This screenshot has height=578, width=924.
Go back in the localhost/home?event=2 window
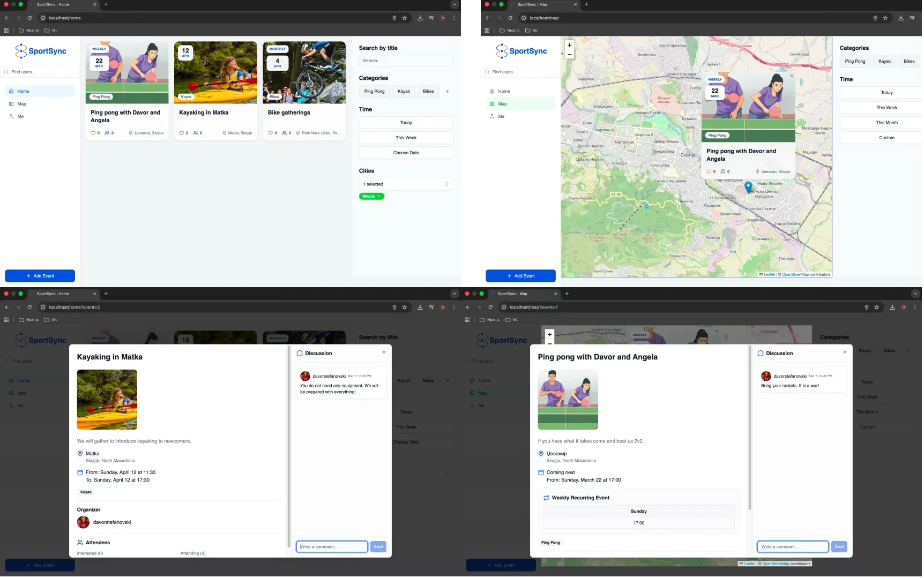(x=7, y=307)
